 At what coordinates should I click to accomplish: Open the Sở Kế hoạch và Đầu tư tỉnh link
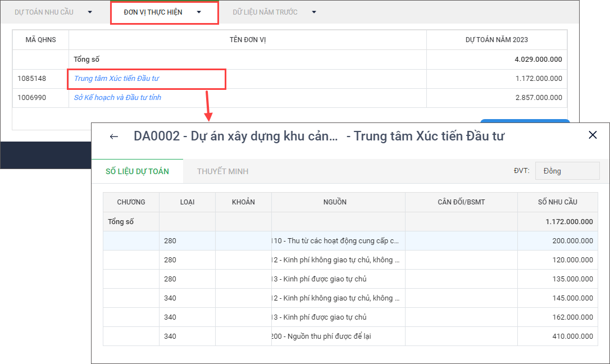pyautogui.click(x=117, y=98)
